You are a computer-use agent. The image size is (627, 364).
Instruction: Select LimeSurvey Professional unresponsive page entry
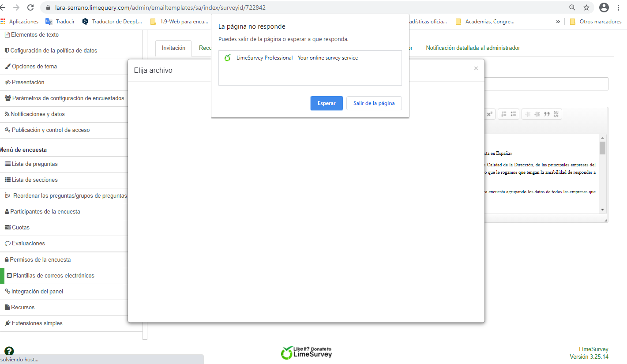310,58
